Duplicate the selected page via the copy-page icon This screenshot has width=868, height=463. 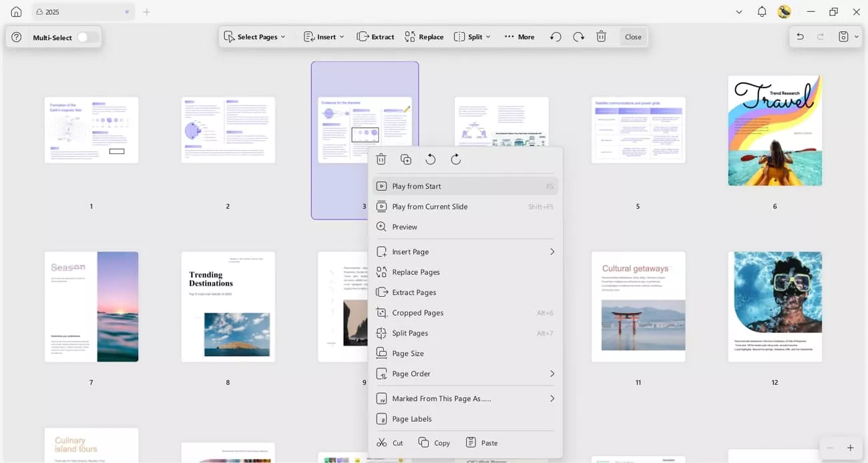(x=406, y=159)
